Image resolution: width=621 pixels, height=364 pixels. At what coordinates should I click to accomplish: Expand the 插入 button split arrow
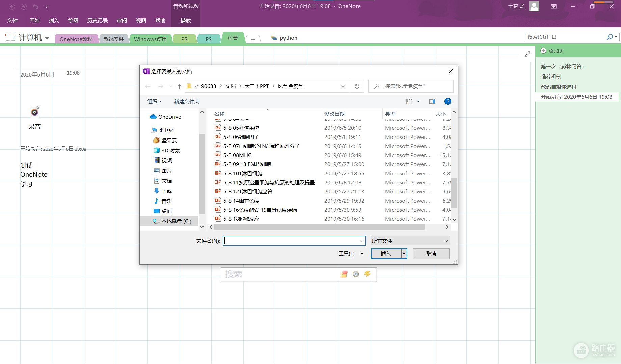tap(404, 253)
